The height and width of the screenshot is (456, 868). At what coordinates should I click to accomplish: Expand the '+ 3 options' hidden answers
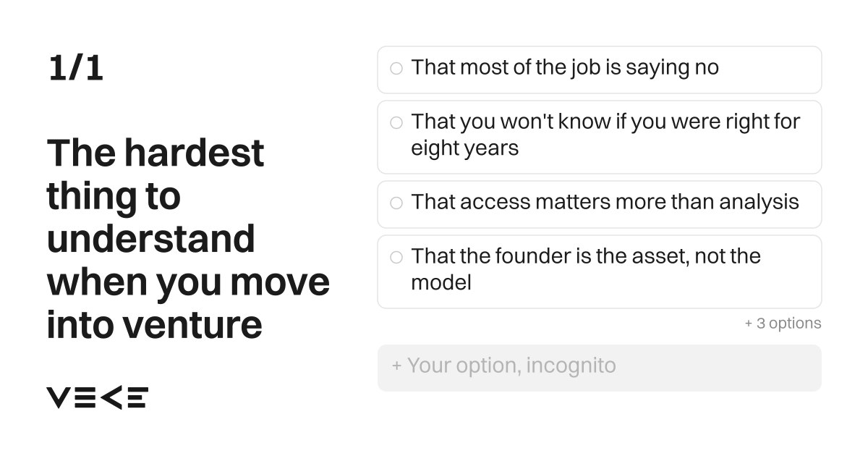pyautogui.click(x=783, y=324)
